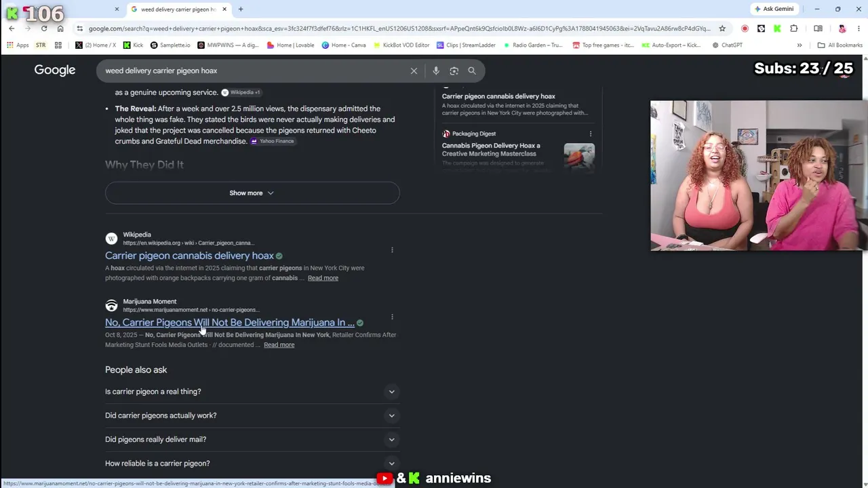Open the Clips | StreamLadder bookmark
The height and width of the screenshot is (488, 868).
[x=466, y=45]
